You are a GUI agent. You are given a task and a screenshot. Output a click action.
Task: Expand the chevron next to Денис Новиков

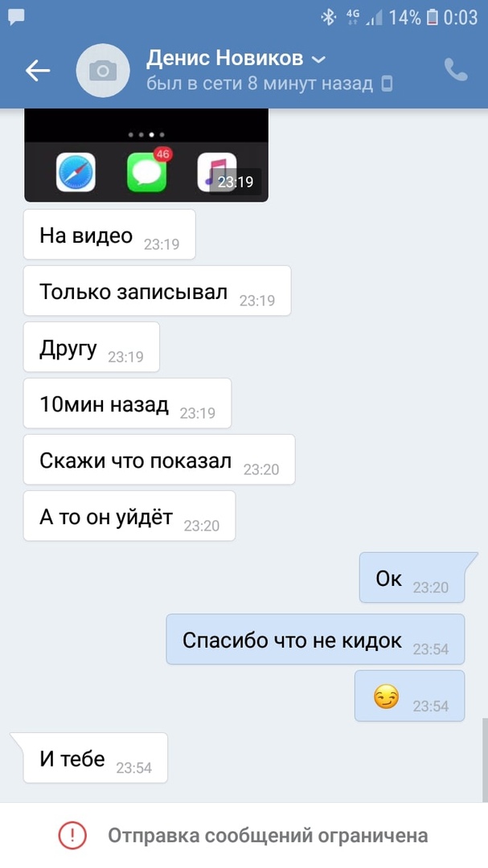click(319, 59)
